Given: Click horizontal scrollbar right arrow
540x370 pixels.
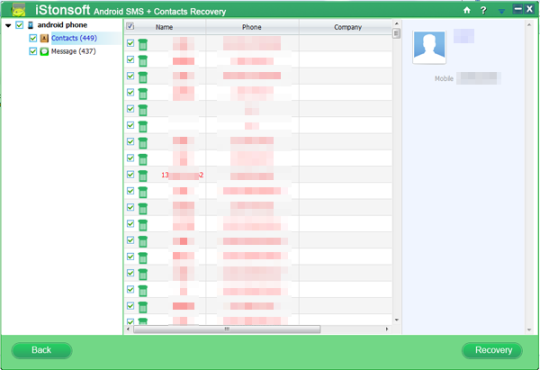Looking at the screenshot, I should 387,329.
